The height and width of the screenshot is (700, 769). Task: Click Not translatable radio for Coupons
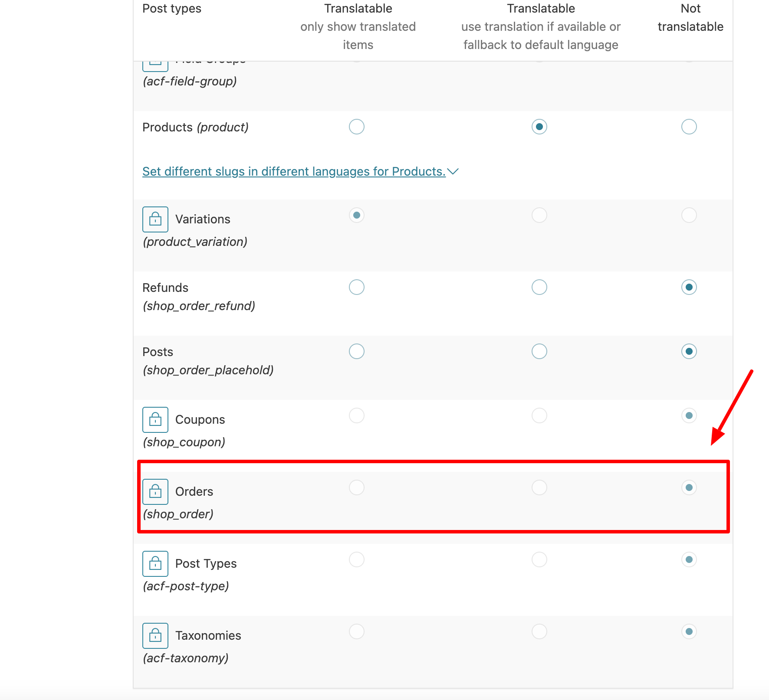(689, 415)
